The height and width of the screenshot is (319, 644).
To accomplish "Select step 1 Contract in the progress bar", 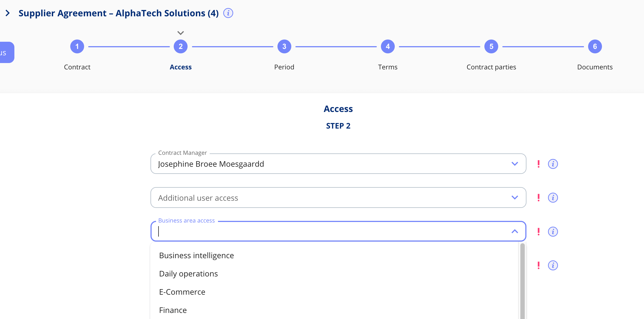I will [x=77, y=46].
